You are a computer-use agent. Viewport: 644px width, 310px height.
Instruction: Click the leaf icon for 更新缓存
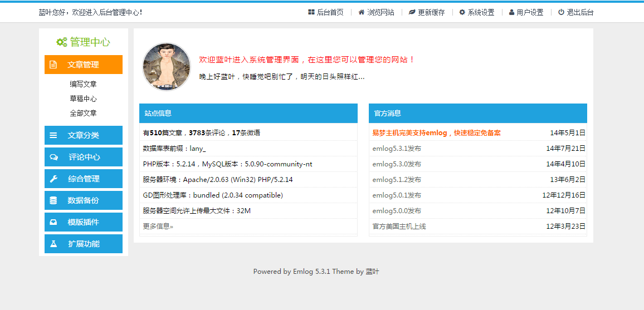[x=412, y=12]
